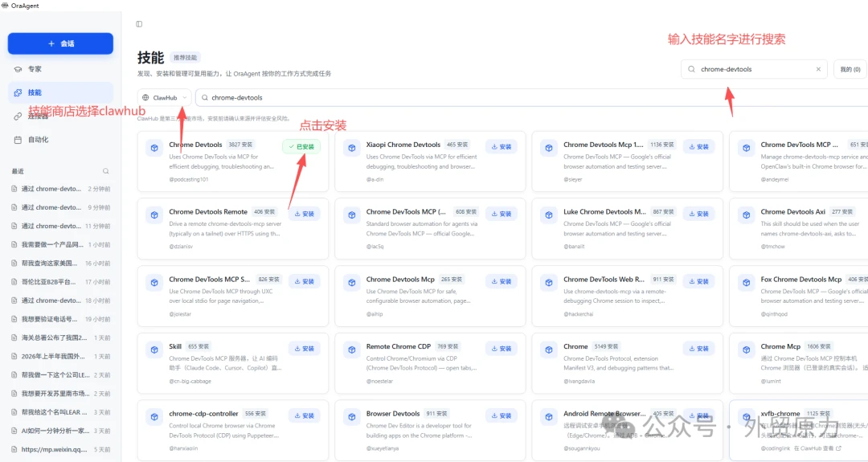
Task: Open 在 ClawHub 查看 link on xvfb-chrome
Action: pyautogui.click(x=817, y=448)
